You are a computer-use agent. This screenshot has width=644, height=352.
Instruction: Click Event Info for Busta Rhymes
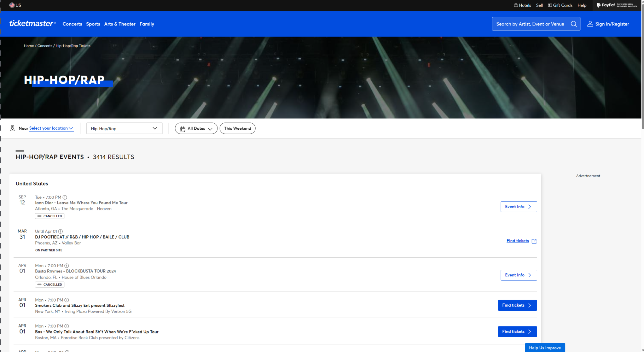pyautogui.click(x=518, y=275)
